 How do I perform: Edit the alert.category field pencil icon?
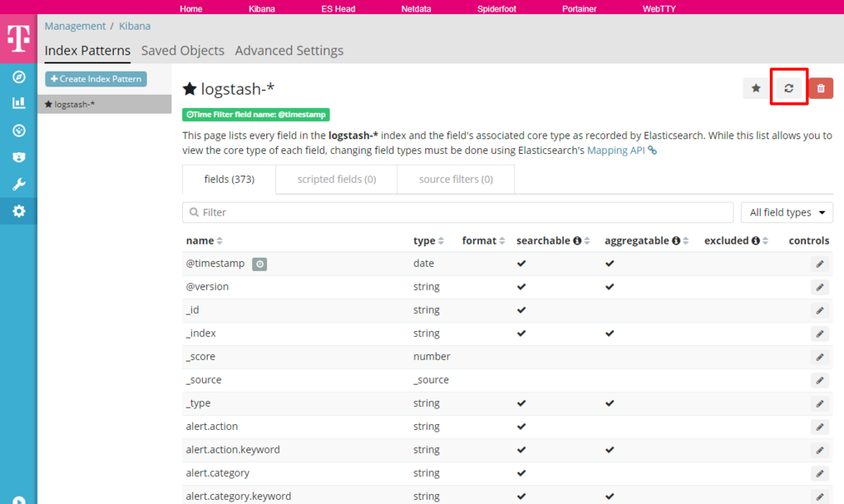(820, 474)
